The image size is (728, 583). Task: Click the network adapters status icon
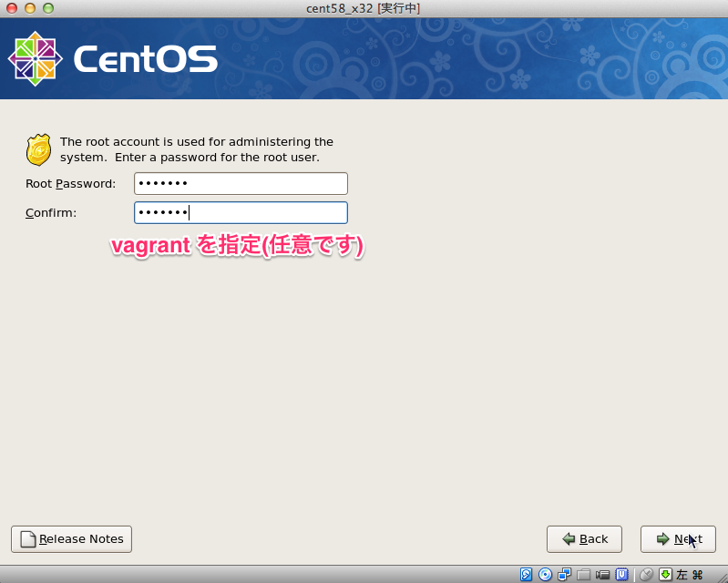(x=564, y=574)
